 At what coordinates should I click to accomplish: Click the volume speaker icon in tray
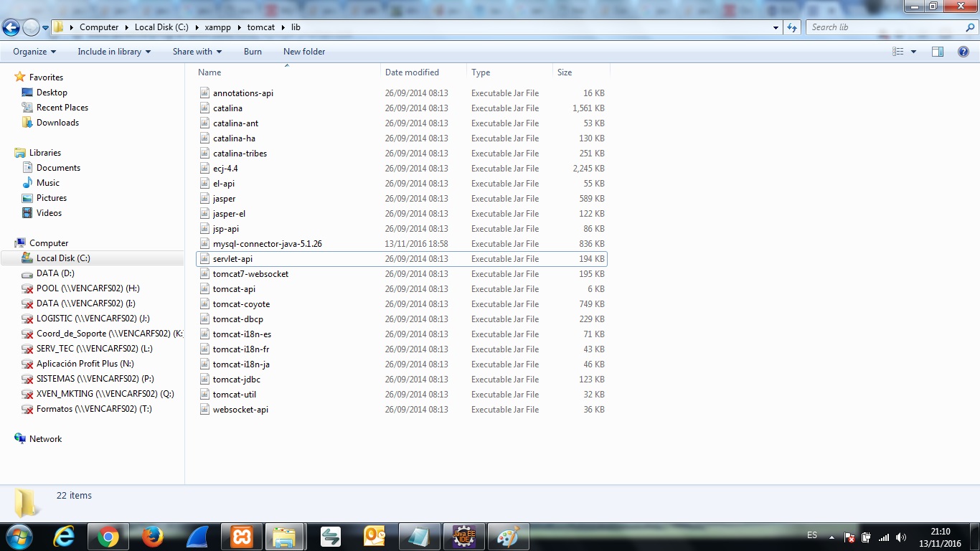tap(901, 537)
